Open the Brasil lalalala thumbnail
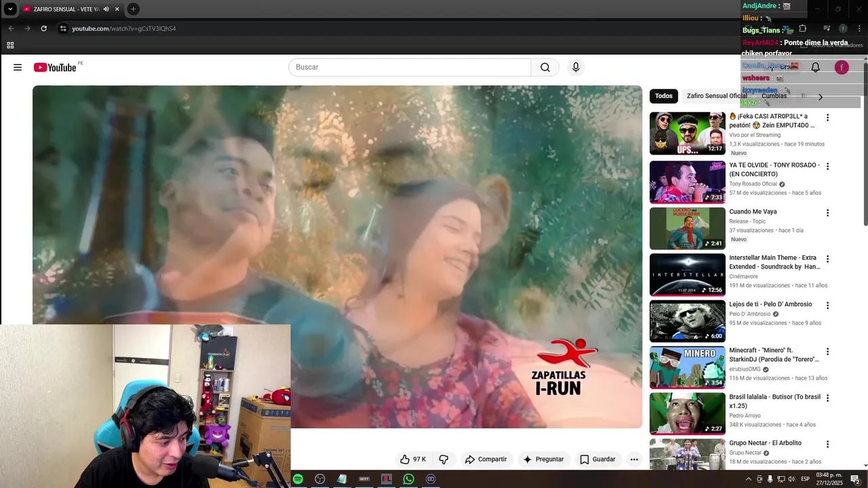Viewport: 868px width, 488px height. point(688,413)
